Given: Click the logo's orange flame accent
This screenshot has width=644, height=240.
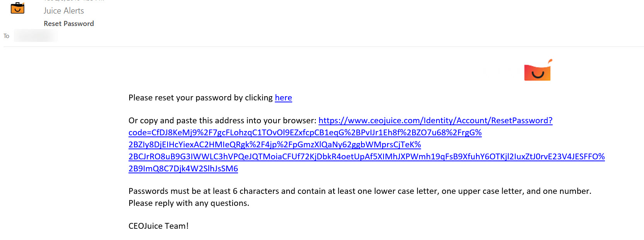Looking at the screenshot, I should (550, 60).
